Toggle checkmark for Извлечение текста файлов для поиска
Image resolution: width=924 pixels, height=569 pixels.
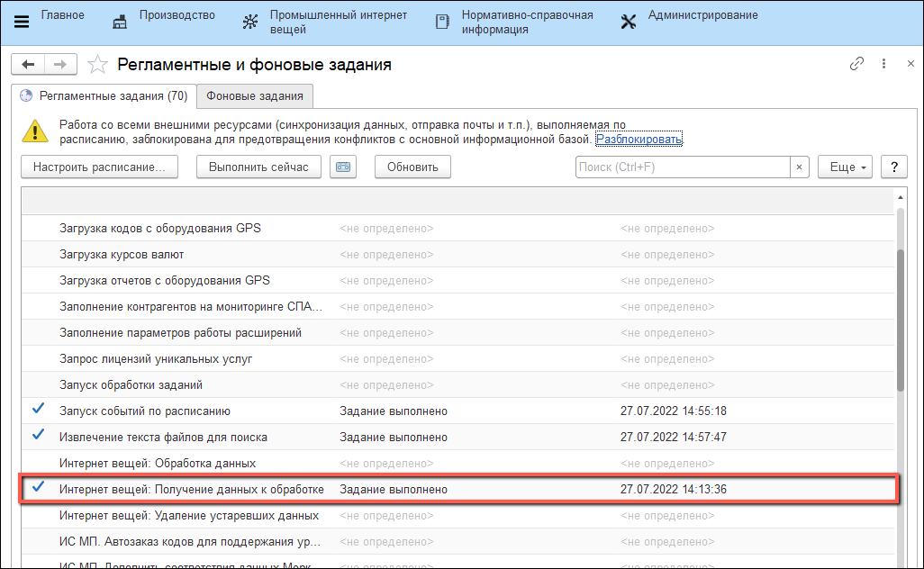39,437
